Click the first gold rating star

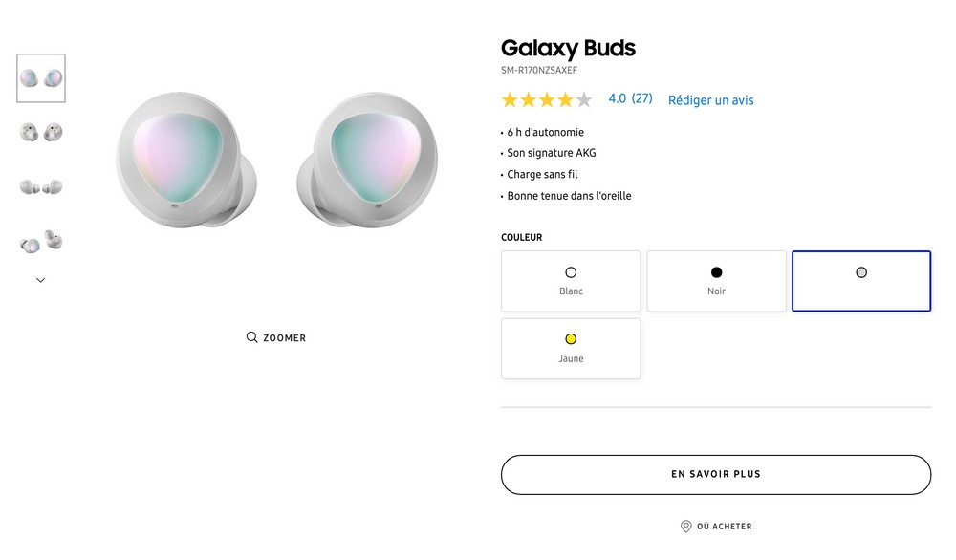click(x=510, y=99)
